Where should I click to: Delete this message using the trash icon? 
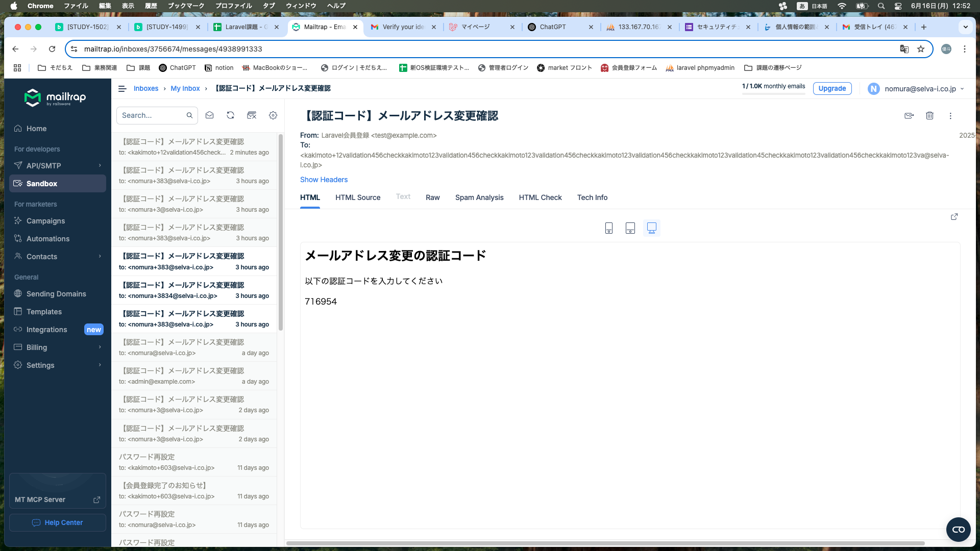tap(929, 116)
